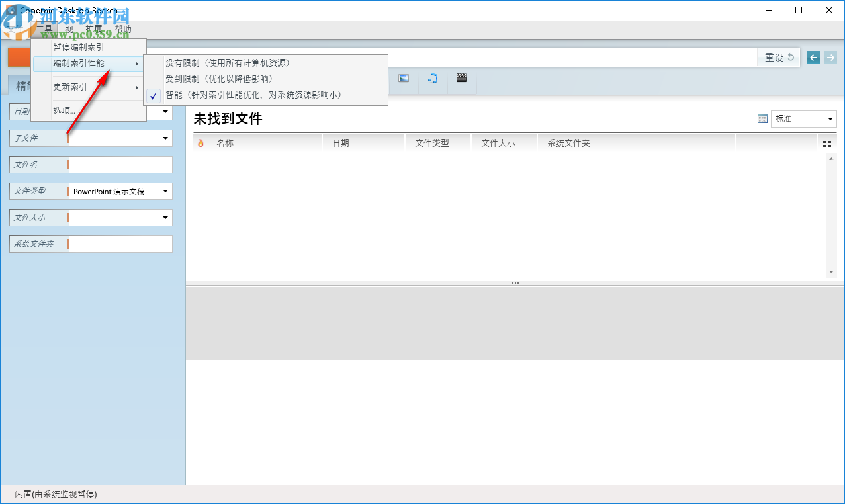Click the results scrollbar down arrow
The width and height of the screenshot is (845, 504).
(x=830, y=271)
